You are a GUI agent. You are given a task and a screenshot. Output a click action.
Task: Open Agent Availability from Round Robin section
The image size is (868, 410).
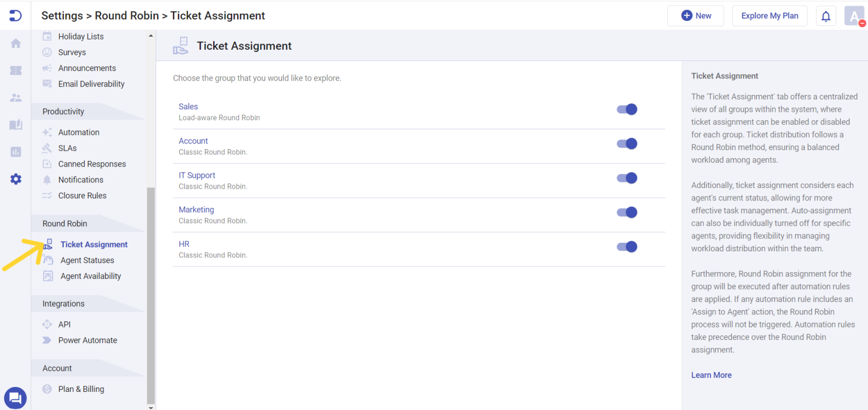pyautogui.click(x=91, y=276)
